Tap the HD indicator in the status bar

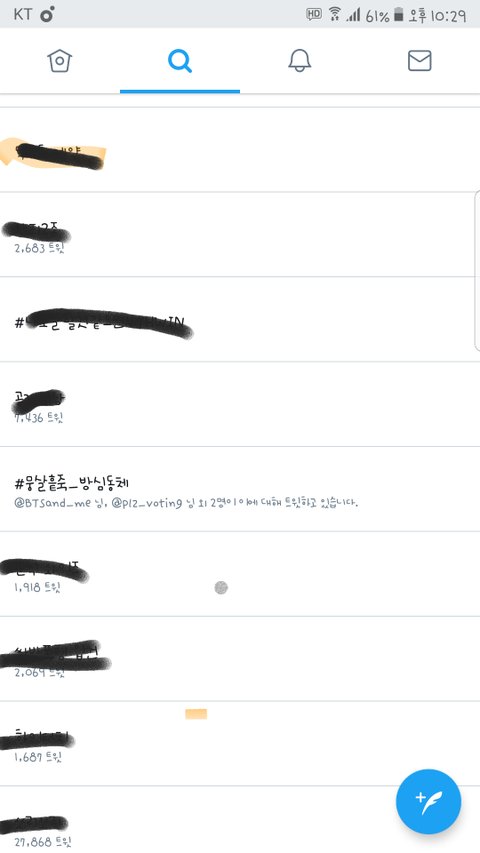(x=313, y=14)
